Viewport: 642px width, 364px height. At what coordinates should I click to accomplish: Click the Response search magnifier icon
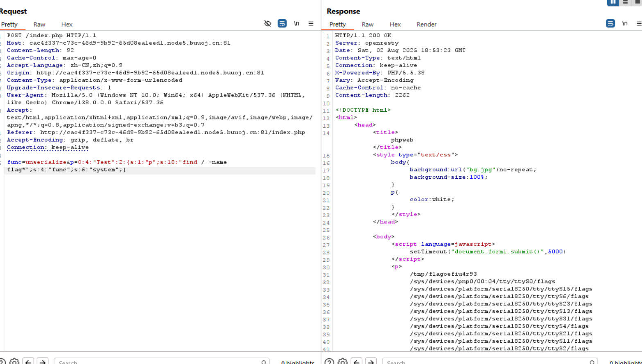tap(592, 362)
